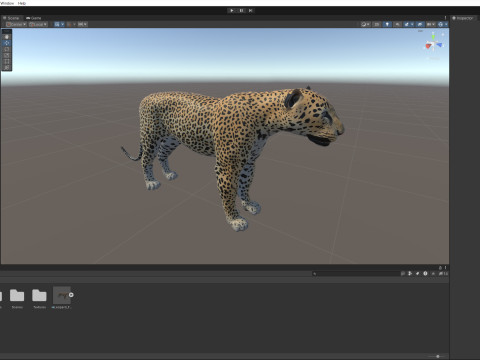Select the Rect tool
Image resolution: width=480 pixels, height=360 pixels.
(x=7, y=62)
